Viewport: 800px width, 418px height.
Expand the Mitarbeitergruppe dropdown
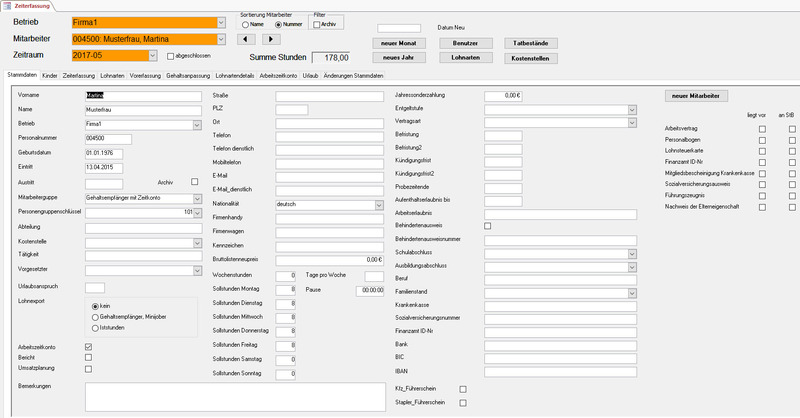(x=197, y=199)
